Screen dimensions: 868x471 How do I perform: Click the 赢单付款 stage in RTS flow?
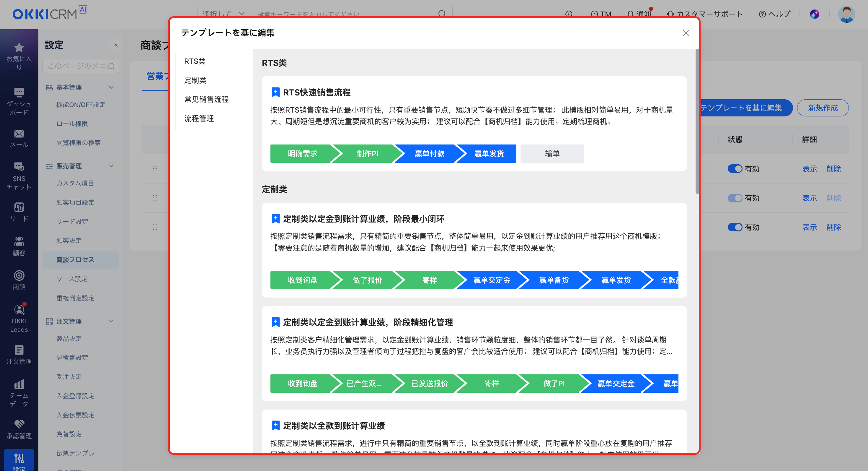(429, 154)
